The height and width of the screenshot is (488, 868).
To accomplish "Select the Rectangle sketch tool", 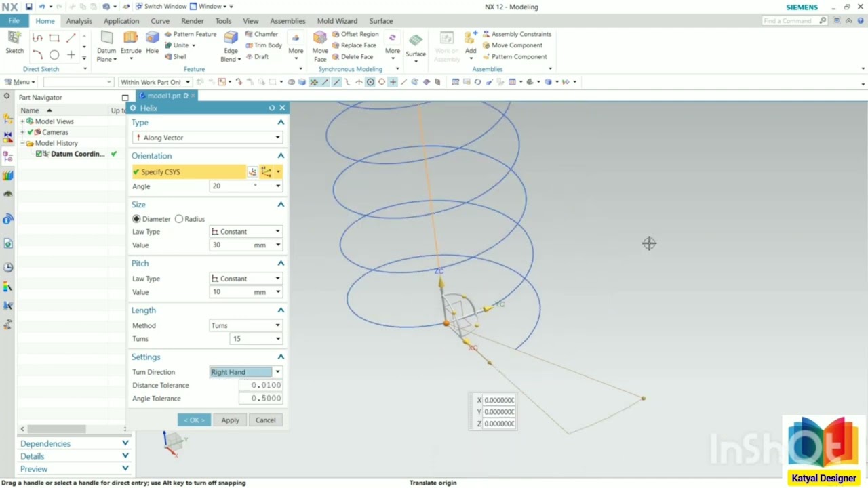I will pos(54,38).
